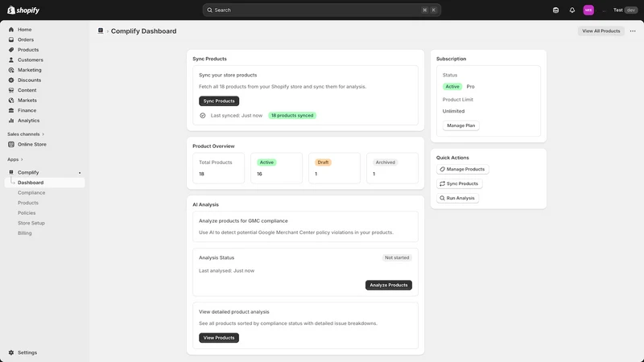
Task: Click the AI Analysis section heading
Action: 206,204
